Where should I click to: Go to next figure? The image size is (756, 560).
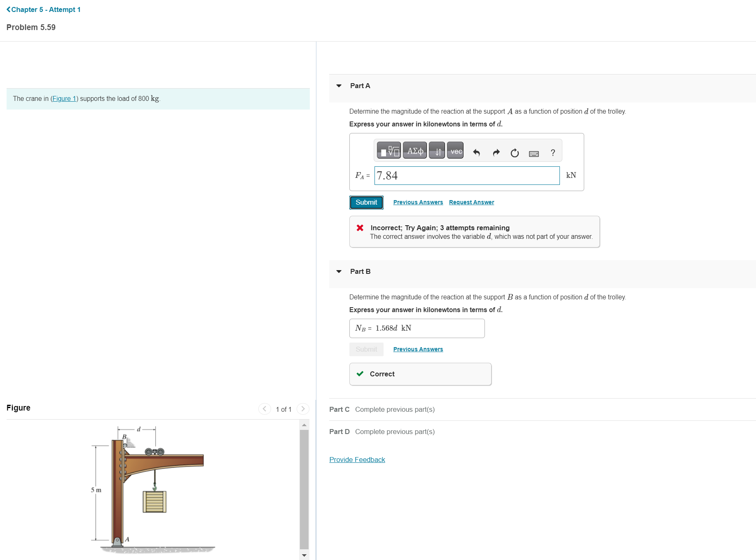coord(303,408)
